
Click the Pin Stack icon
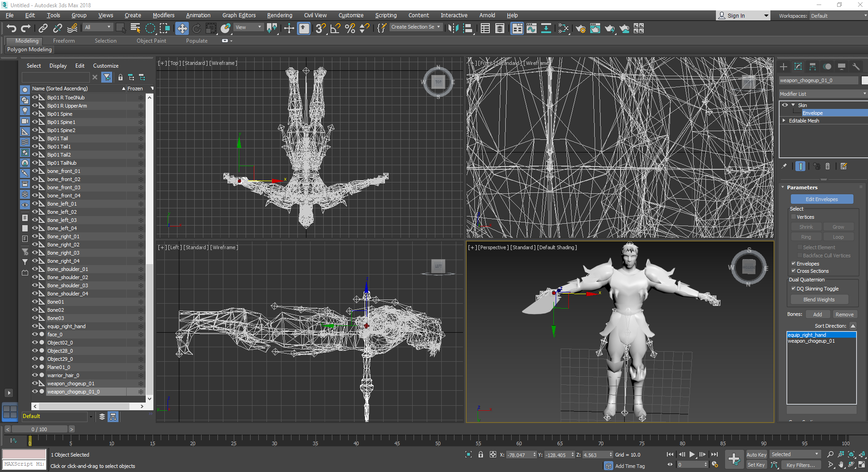[x=784, y=166]
